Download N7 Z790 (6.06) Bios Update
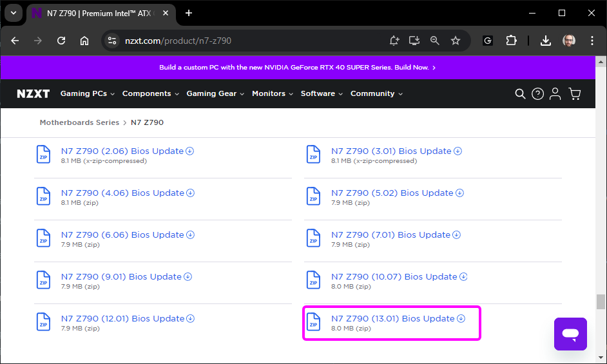Screen dimensions: 607x364 [x=128, y=235]
